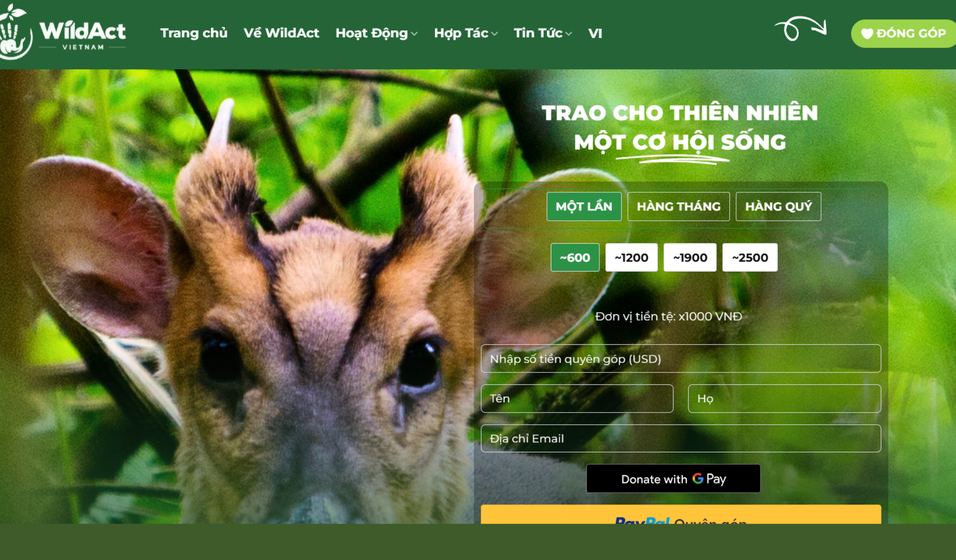
Task: Open the Trang chủ menu item
Action: [x=194, y=33]
